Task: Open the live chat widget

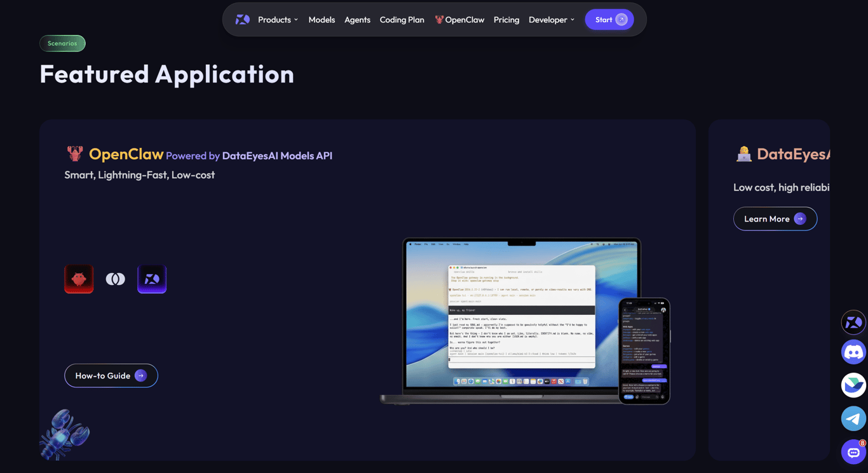Action: click(x=853, y=452)
